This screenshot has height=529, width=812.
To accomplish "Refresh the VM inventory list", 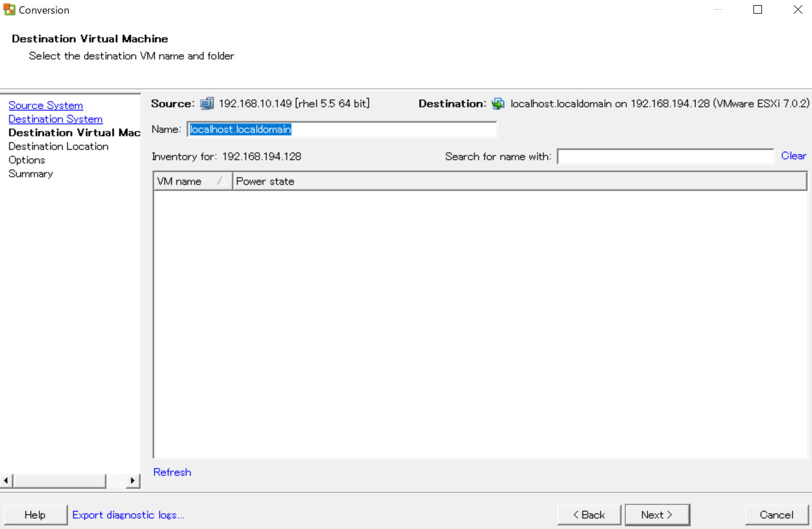I will [172, 472].
